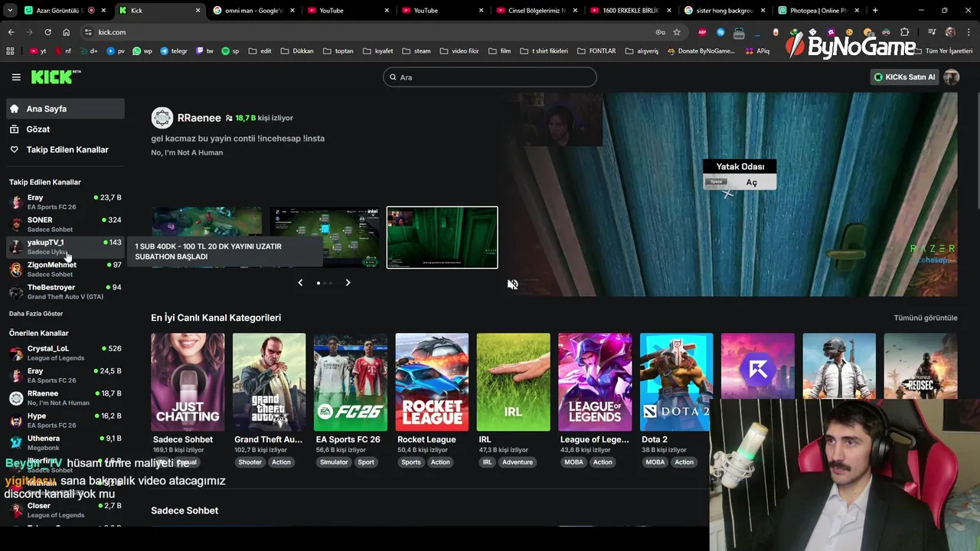Open the wp WhatsApp bookmark
This screenshot has height=551, width=980.
142,51
